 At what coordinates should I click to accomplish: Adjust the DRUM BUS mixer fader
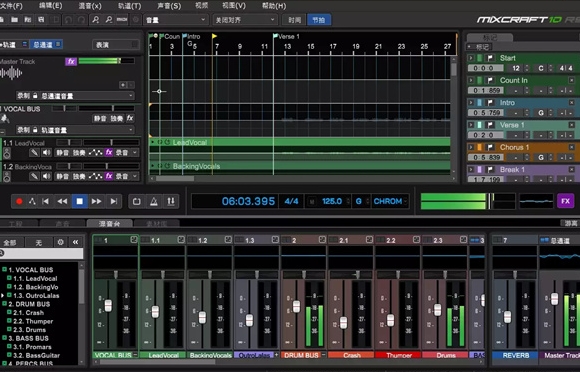(x=296, y=306)
